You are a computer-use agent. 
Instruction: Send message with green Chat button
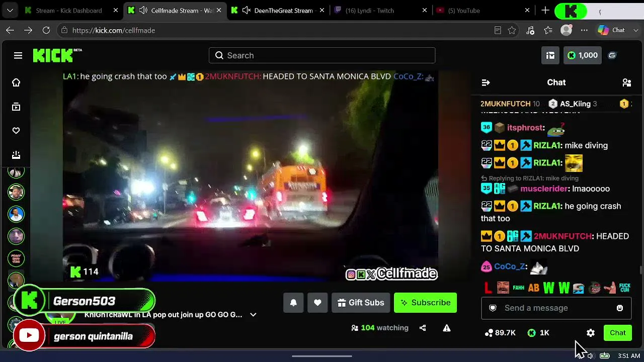(x=618, y=333)
